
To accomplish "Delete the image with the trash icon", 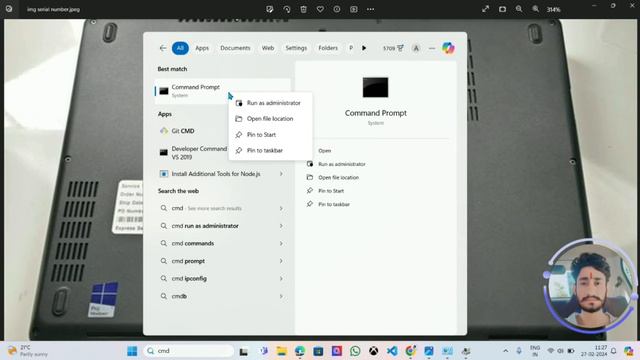I will coord(303,9).
